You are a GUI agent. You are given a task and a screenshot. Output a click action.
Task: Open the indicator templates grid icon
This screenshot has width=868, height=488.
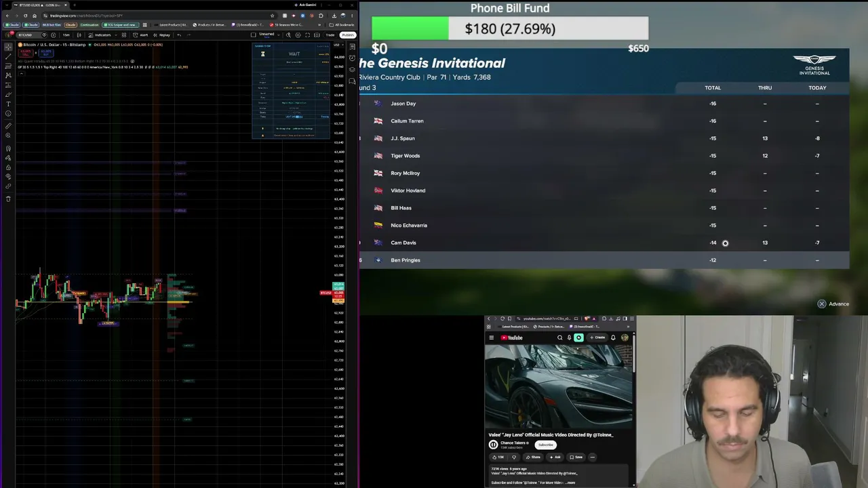[x=123, y=35]
